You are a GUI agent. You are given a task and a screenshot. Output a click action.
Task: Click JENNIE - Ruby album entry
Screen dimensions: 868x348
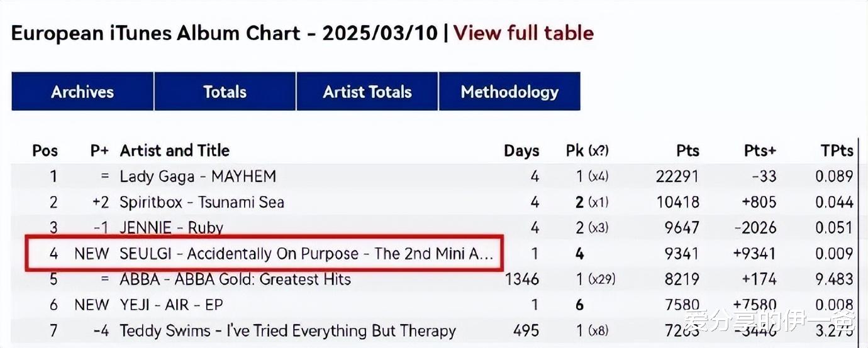[172, 227]
